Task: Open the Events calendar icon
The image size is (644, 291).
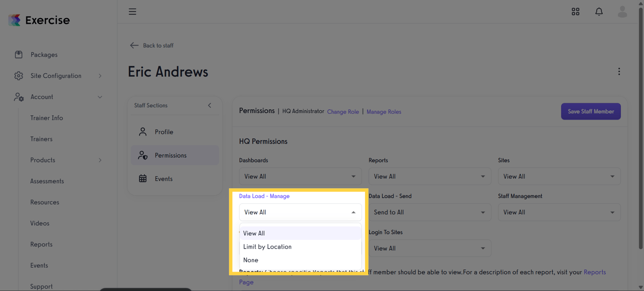Action: pyautogui.click(x=143, y=178)
